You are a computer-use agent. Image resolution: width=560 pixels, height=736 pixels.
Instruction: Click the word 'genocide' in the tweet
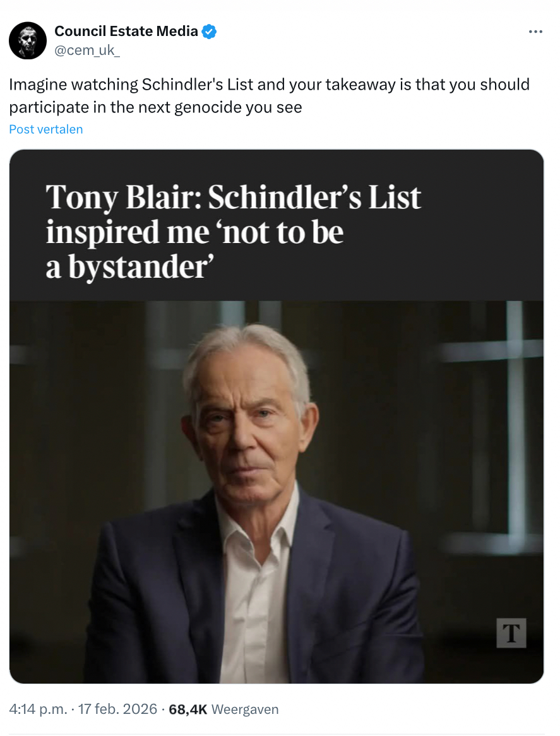click(207, 107)
